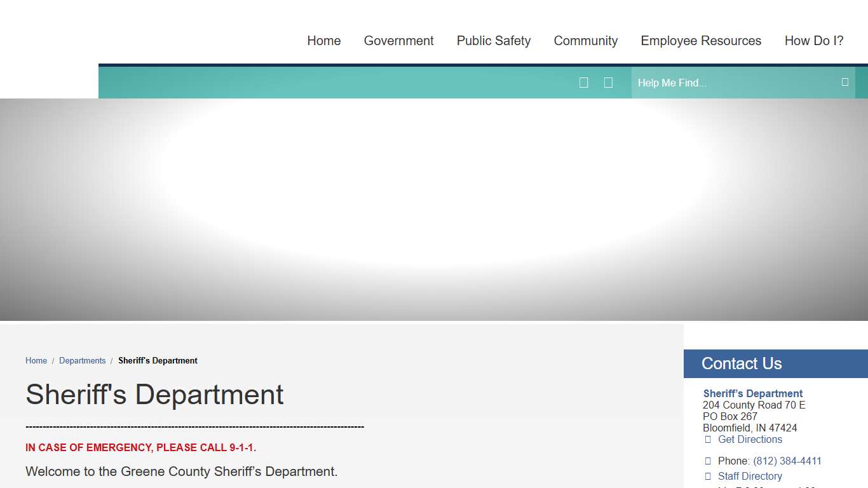Image resolution: width=868 pixels, height=488 pixels.
Task: Select Community in the top navigation
Action: coord(585,41)
